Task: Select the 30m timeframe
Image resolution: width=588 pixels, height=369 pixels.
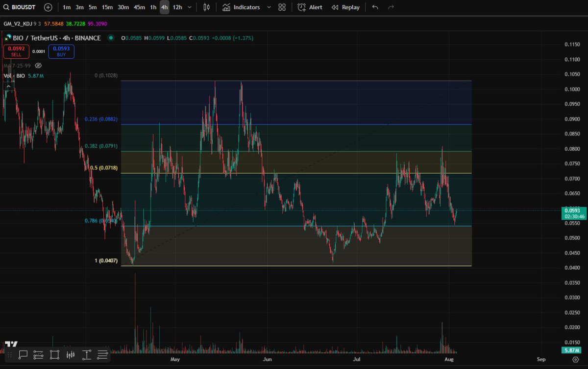Action: pyautogui.click(x=123, y=7)
